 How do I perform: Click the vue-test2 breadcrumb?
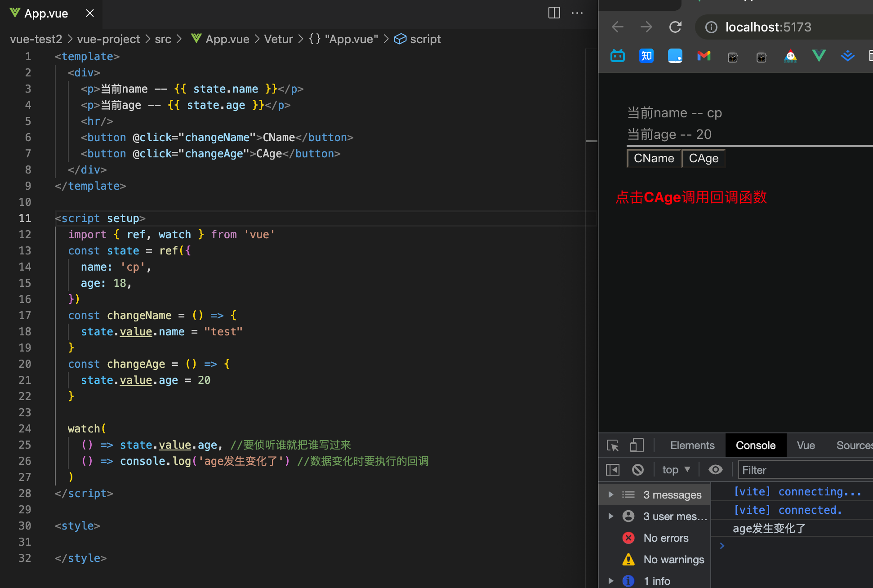36,39
